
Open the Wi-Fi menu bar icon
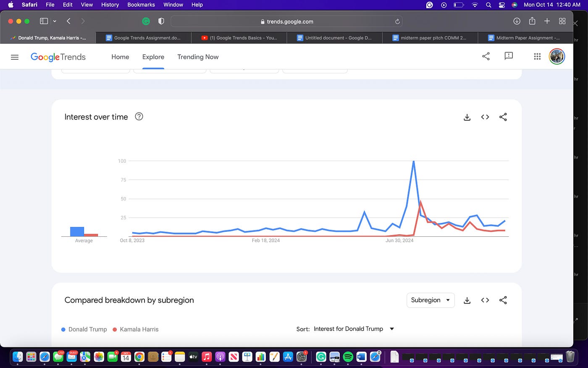pyautogui.click(x=475, y=5)
